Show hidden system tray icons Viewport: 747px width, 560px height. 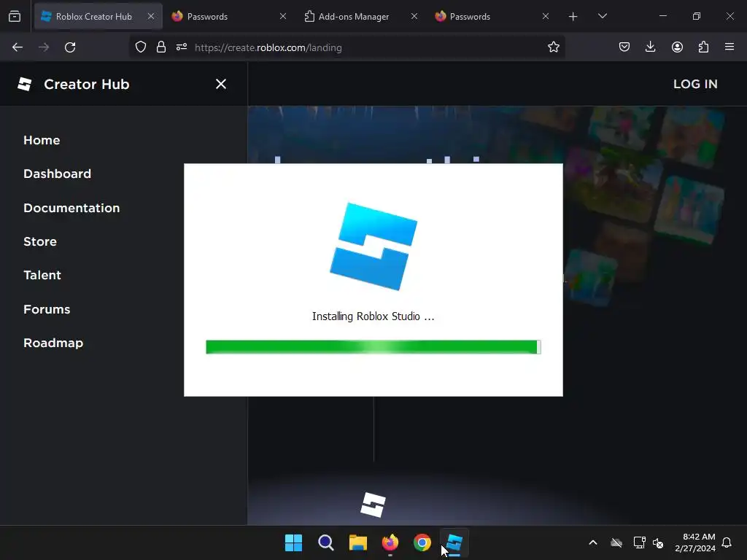pos(593,542)
